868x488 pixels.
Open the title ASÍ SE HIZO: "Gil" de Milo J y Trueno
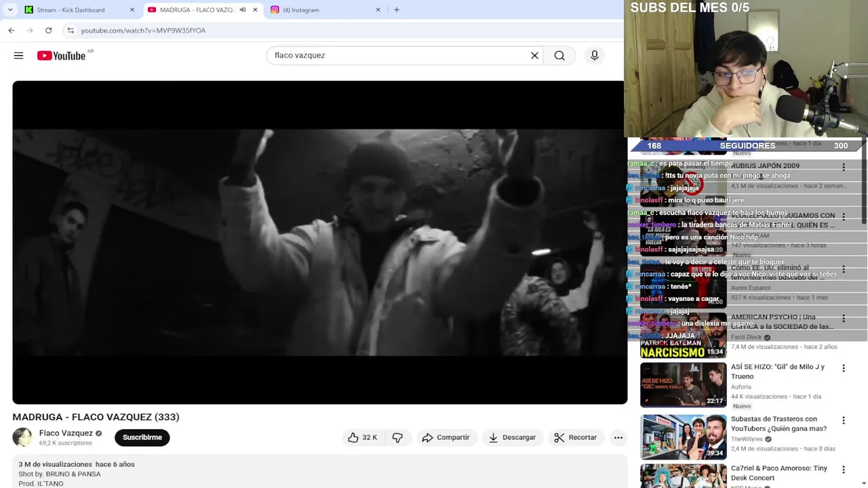pyautogui.click(x=778, y=371)
